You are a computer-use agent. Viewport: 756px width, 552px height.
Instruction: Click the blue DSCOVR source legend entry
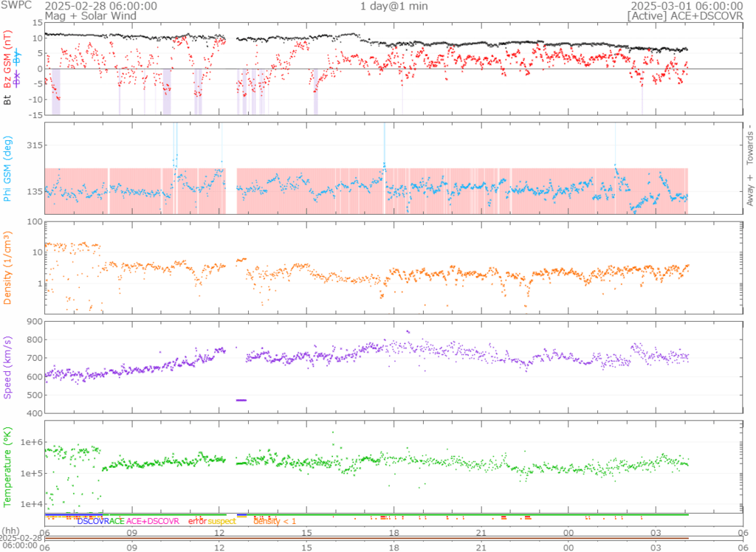(93, 521)
